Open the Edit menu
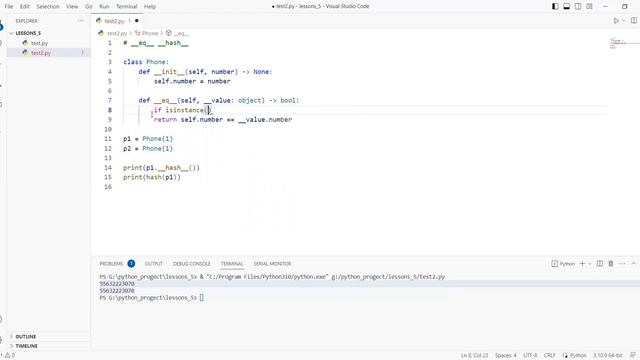This screenshot has height=360, width=640. [24, 7]
